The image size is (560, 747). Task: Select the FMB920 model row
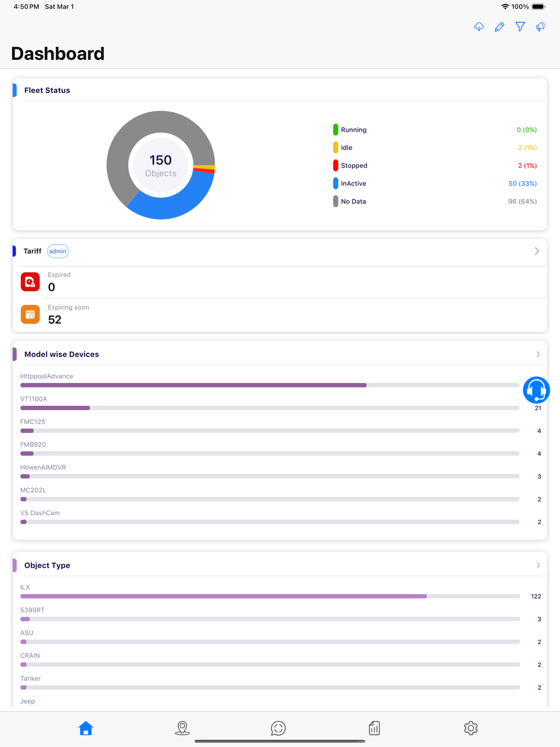(x=280, y=449)
